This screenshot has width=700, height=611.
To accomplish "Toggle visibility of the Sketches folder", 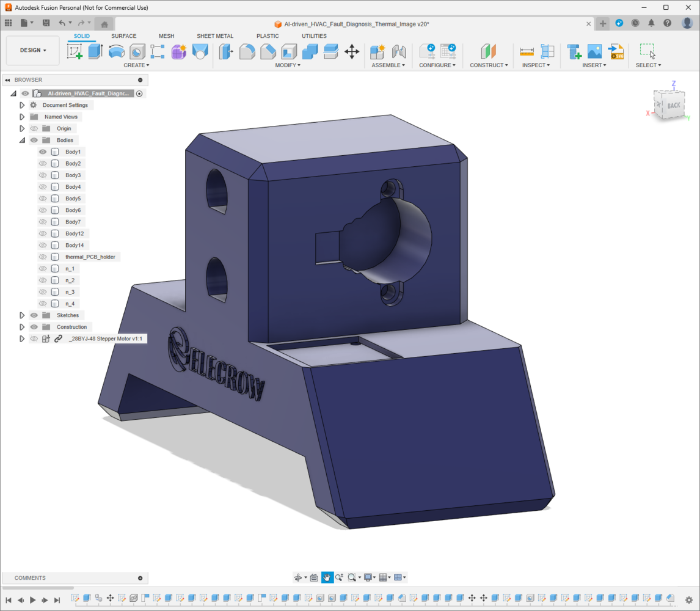I will tap(34, 315).
